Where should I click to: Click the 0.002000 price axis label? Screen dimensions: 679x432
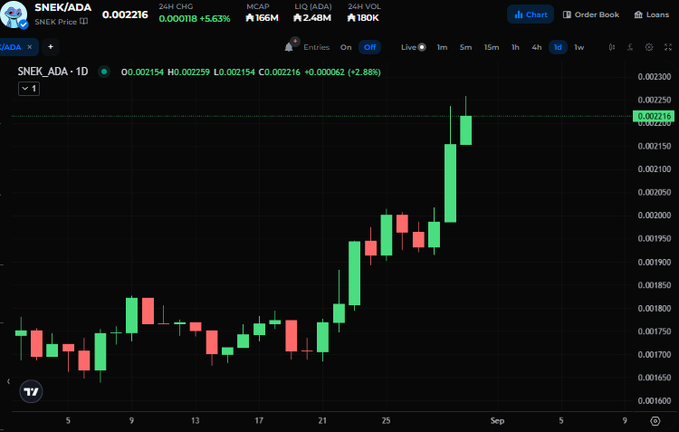click(654, 215)
